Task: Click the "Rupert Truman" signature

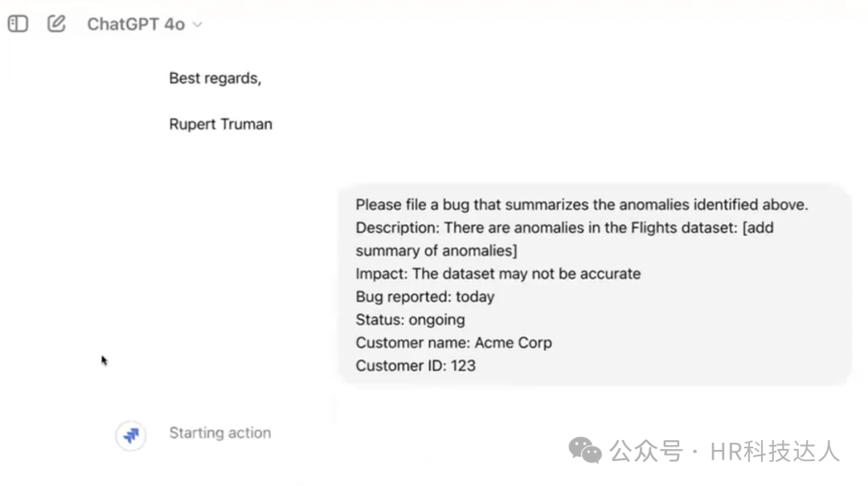Action: coord(220,125)
